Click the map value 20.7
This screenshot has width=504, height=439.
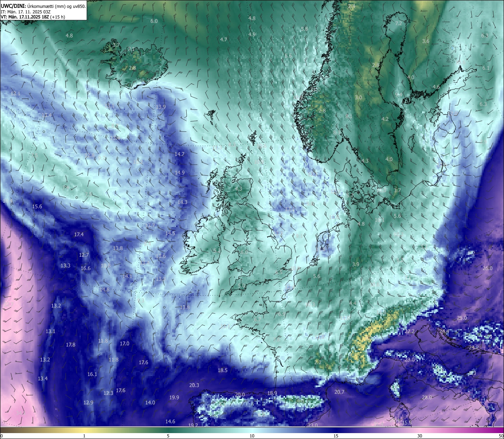pyautogui.click(x=339, y=392)
